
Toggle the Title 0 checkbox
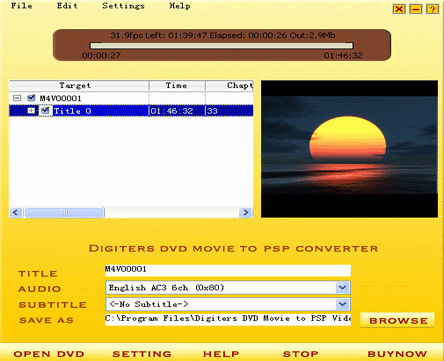(x=45, y=111)
